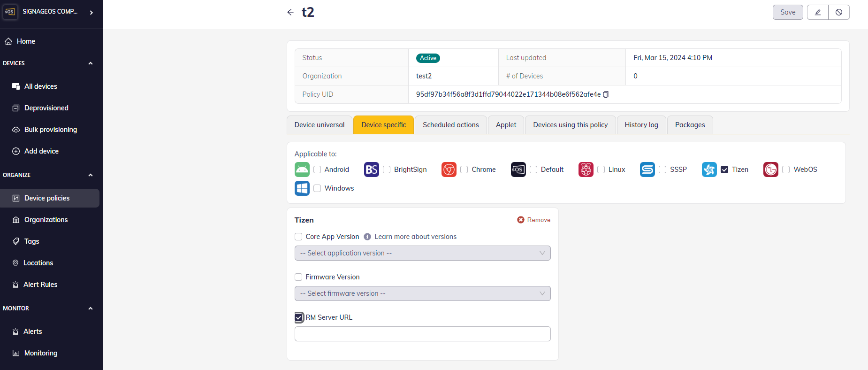
Task: Open the History log tab
Action: pyautogui.click(x=641, y=125)
